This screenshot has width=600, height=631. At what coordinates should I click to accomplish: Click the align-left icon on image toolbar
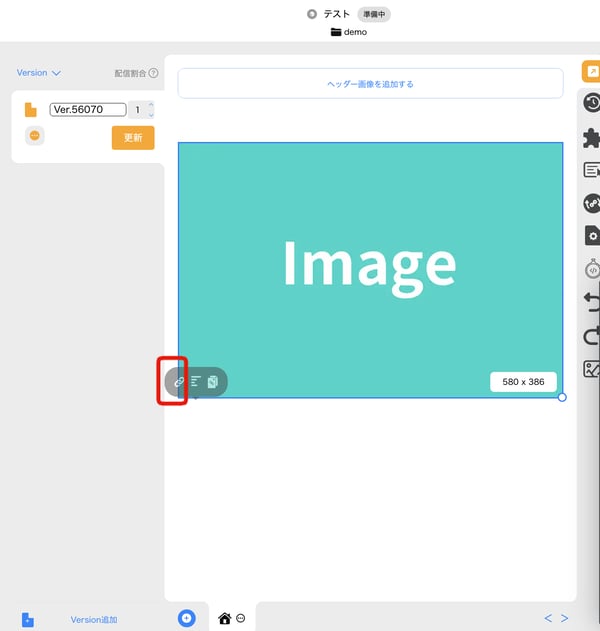click(x=196, y=381)
